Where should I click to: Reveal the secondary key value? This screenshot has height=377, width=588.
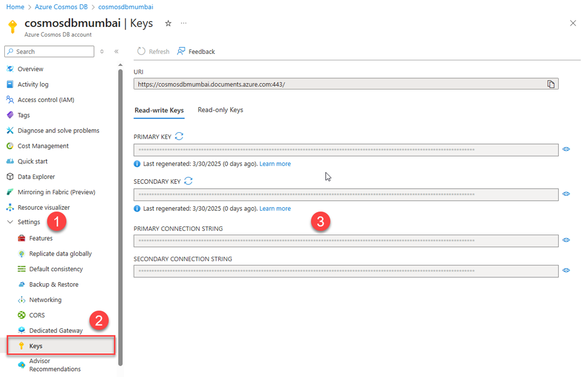(x=566, y=194)
